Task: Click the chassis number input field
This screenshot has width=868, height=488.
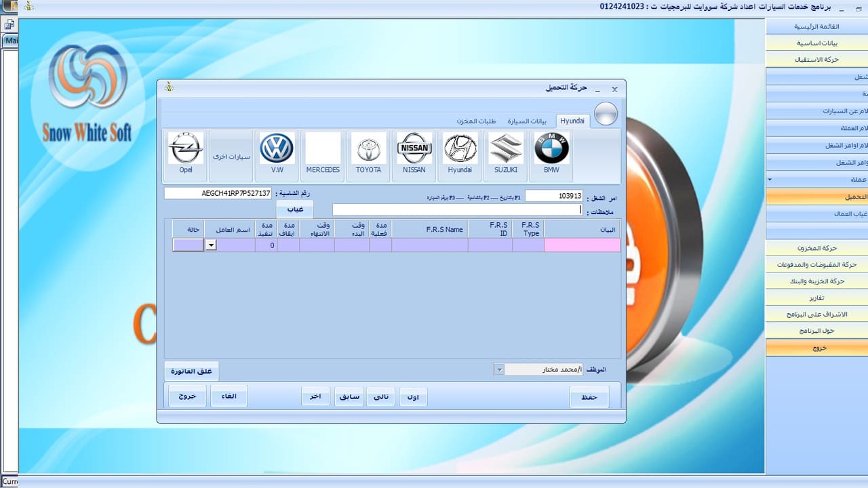Action: click(218, 193)
